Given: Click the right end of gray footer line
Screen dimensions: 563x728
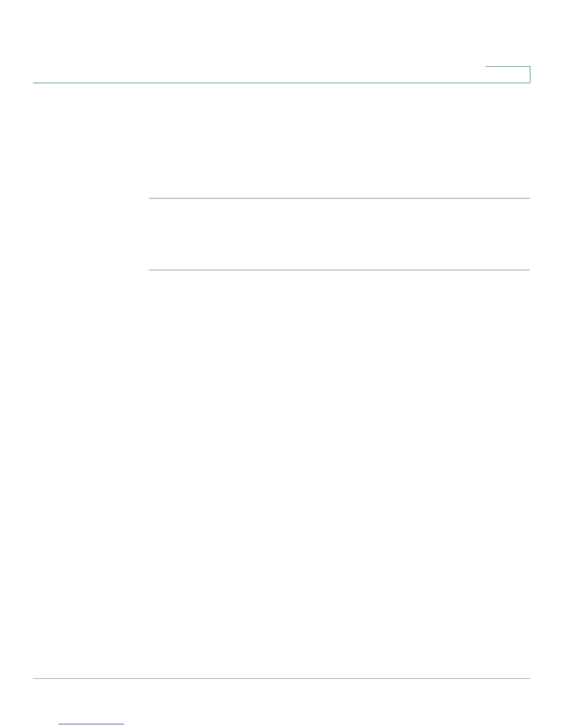Looking at the screenshot, I should pyautogui.click(x=528, y=678).
